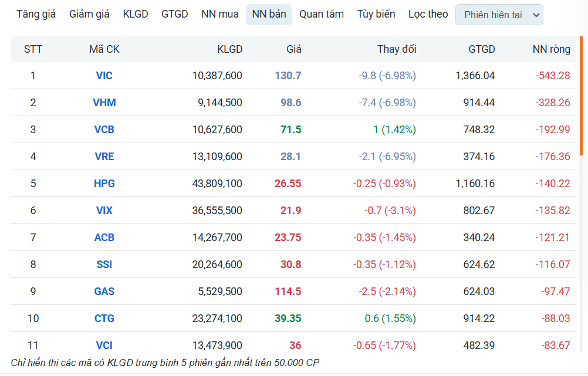Open the Tùy biến tab
Viewport: 588px width, 376px height.
tap(376, 14)
